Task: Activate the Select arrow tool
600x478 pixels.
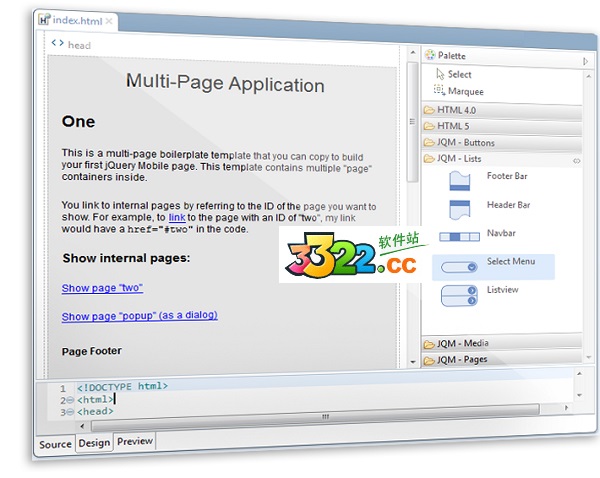Action: click(440, 73)
